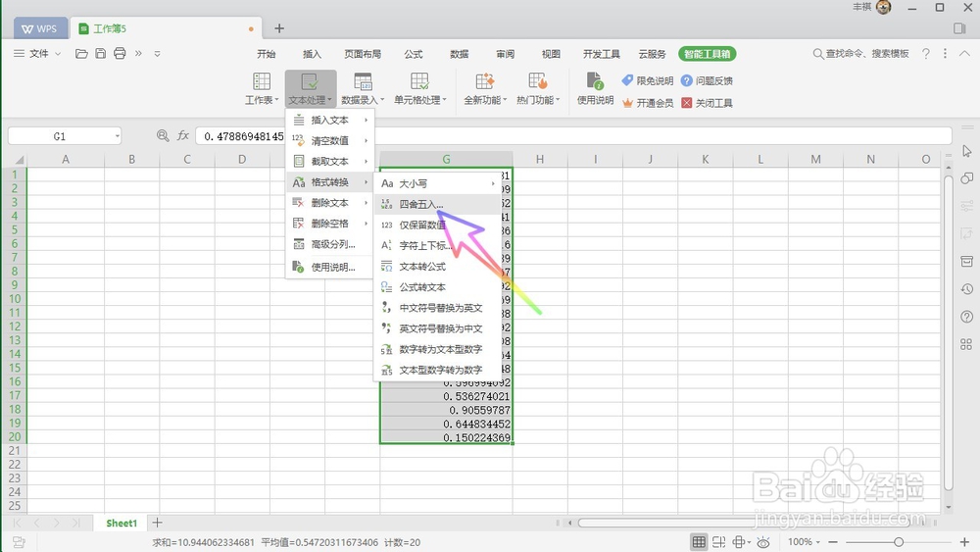Image resolution: width=980 pixels, height=552 pixels.
Task: Select the Sheet1 sheet tab
Action: click(x=122, y=523)
